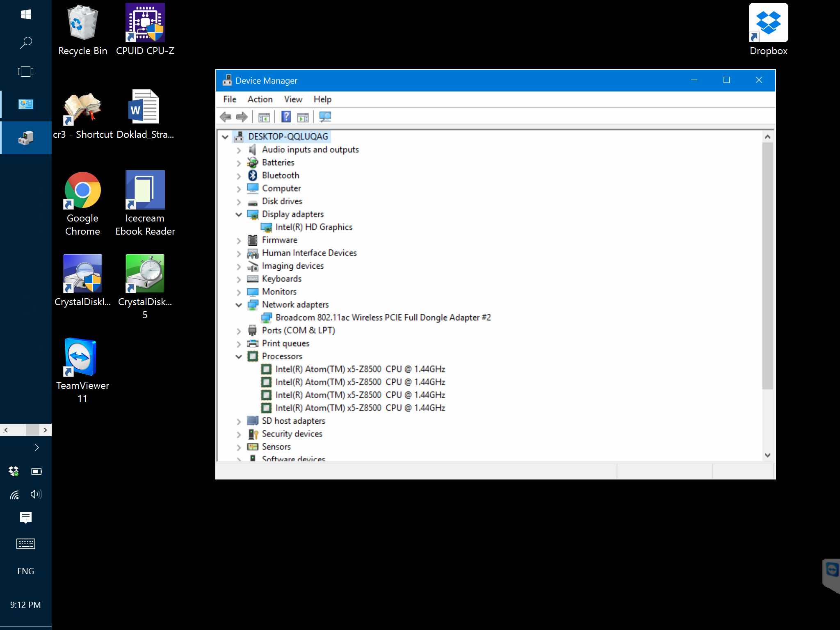This screenshot has height=630, width=840.
Task: Select the Doklad_Stra Word document icon
Action: pyautogui.click(x=145, y=115)
